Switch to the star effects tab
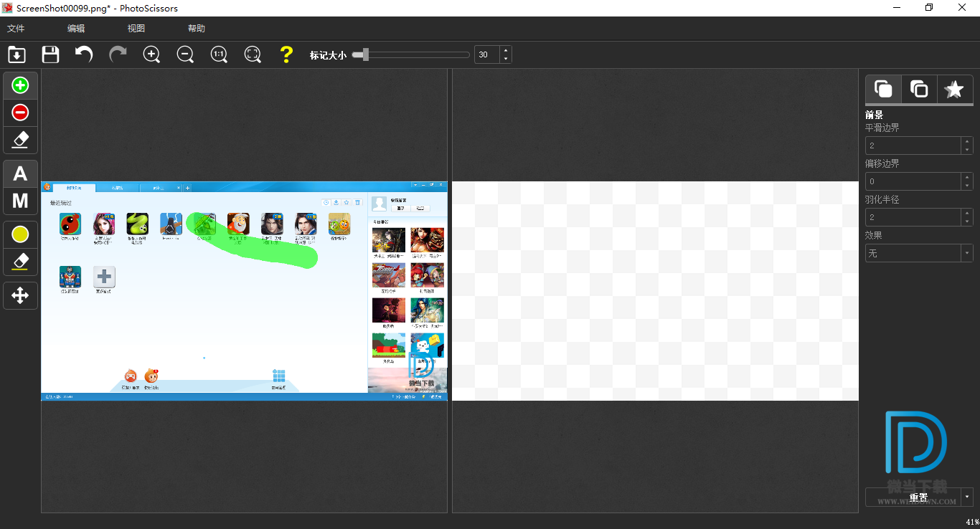 coord(955,90)
